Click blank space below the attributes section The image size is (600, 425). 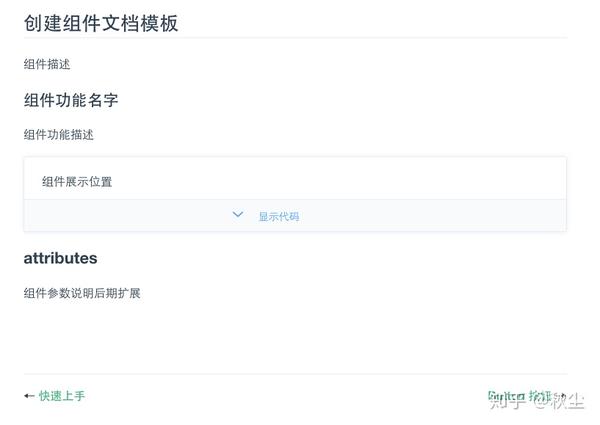(295, 337)
